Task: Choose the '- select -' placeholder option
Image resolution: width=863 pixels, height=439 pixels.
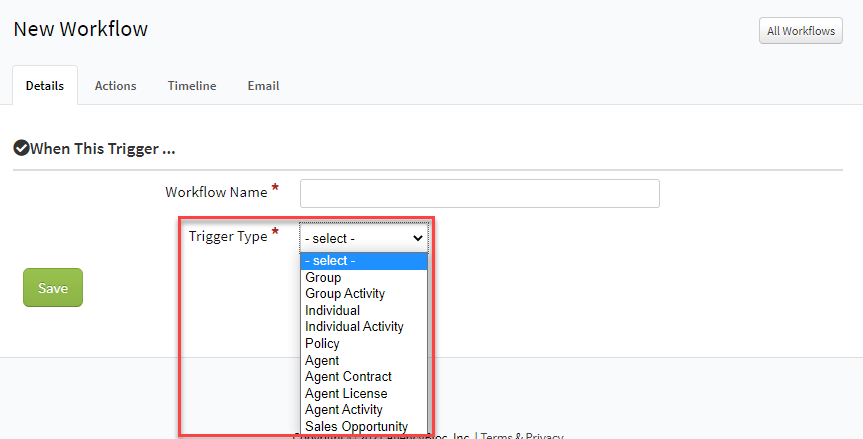Action: click(364, 261)
